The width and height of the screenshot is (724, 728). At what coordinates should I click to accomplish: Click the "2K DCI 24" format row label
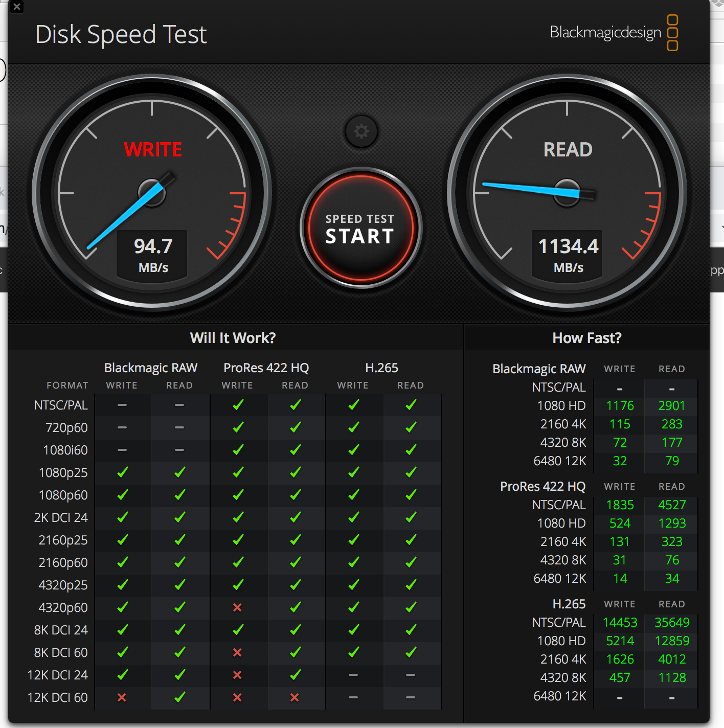61,517
